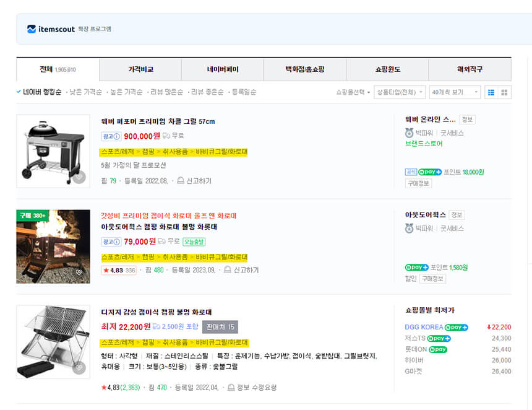The width and height of the screenshot is (532, 410).
Task: Click 빅파워 medal icon under 웨버 온라인 스토어
Action: tap(409, 133)
